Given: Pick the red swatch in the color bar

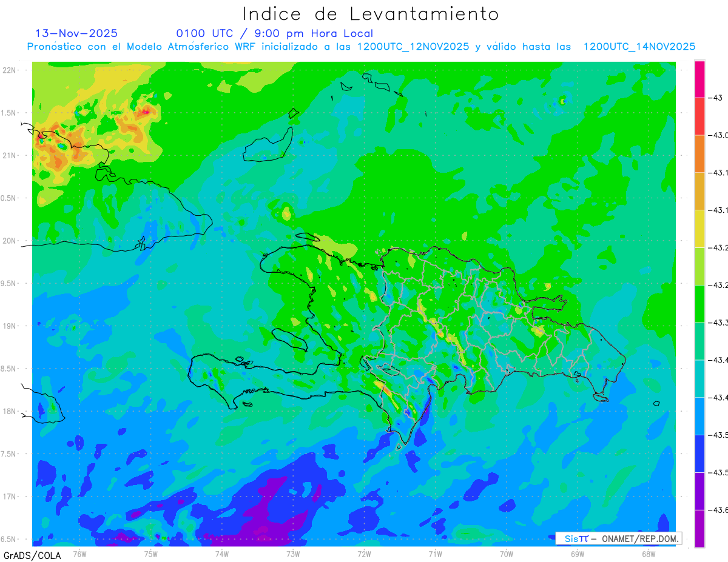Looking at the screenshot, I should click(699, 116).
